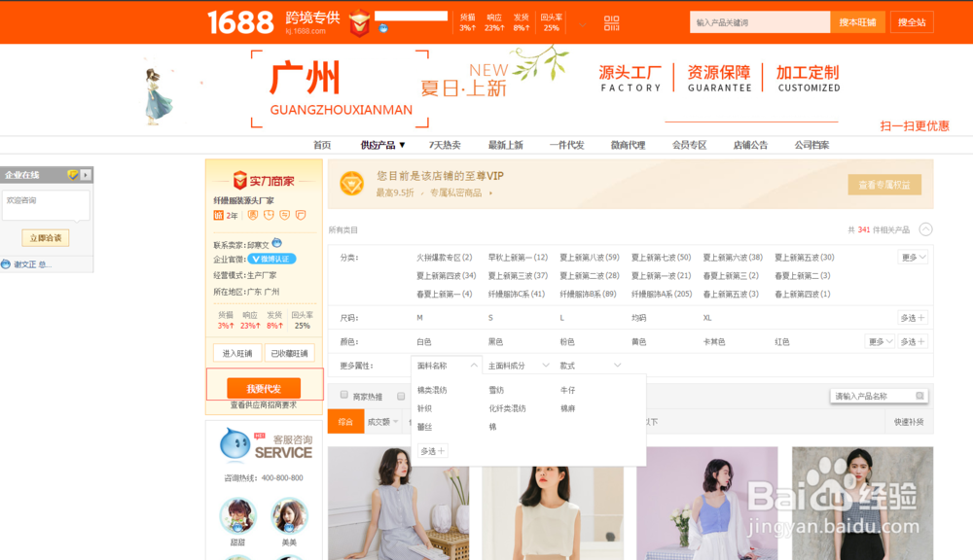Click the 实力商家 medal icon in sidebar
Viewport: 973px width, 560px height.
[238, 181]
